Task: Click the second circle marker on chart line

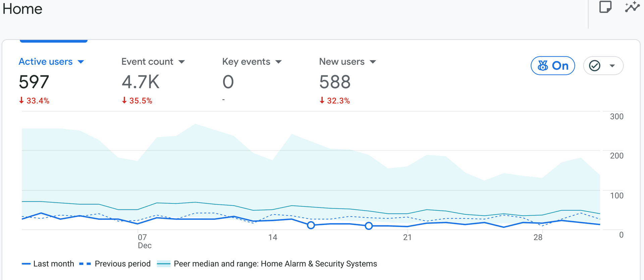Action: (x=369, y=226)
